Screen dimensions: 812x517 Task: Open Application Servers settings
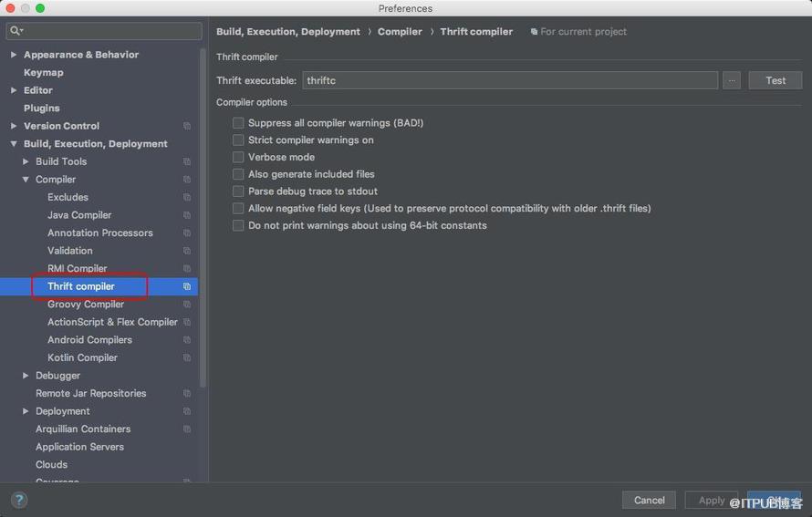(79, 447)
